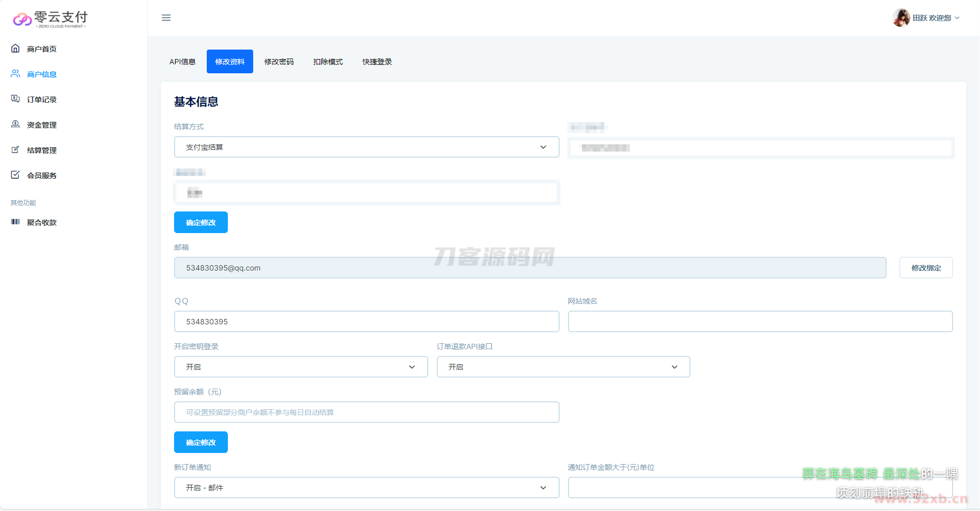Click the 商户信息 user icon in sidebar
Screen dimensions: 980x511
tap(15, 74)
